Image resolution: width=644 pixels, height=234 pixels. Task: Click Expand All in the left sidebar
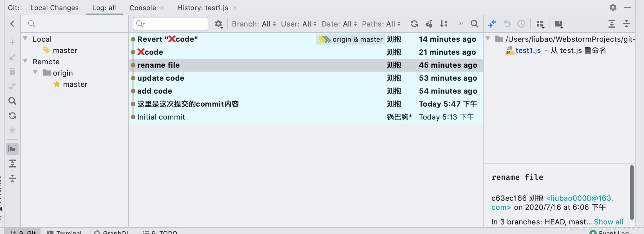(12, 164)
